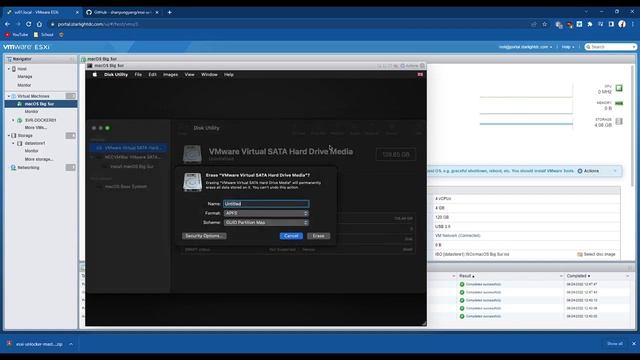This screenshot has height=360, width=640.
Task: Click the datastore1 icon in Navigator
Action: [x=20, y=144]
